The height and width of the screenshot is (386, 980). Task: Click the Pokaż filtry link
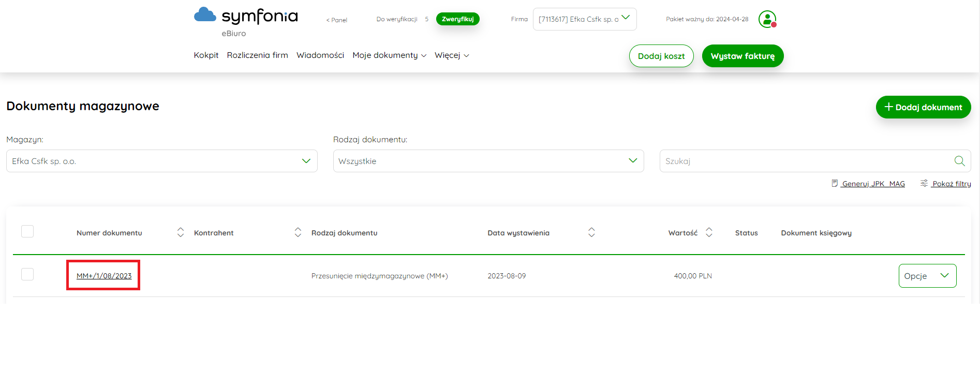(x=945, y=184)
